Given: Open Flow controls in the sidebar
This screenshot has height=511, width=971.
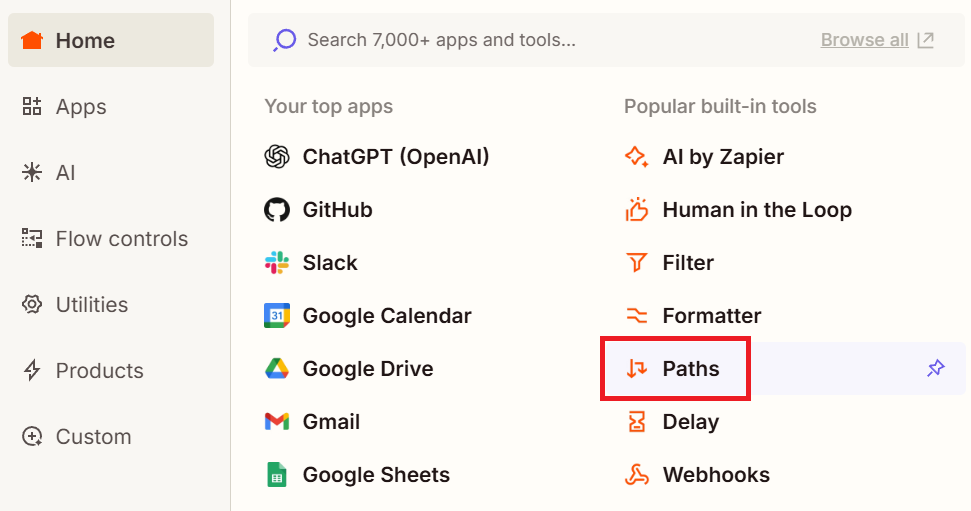Looking at the screenshot, I should click(121, 239).
